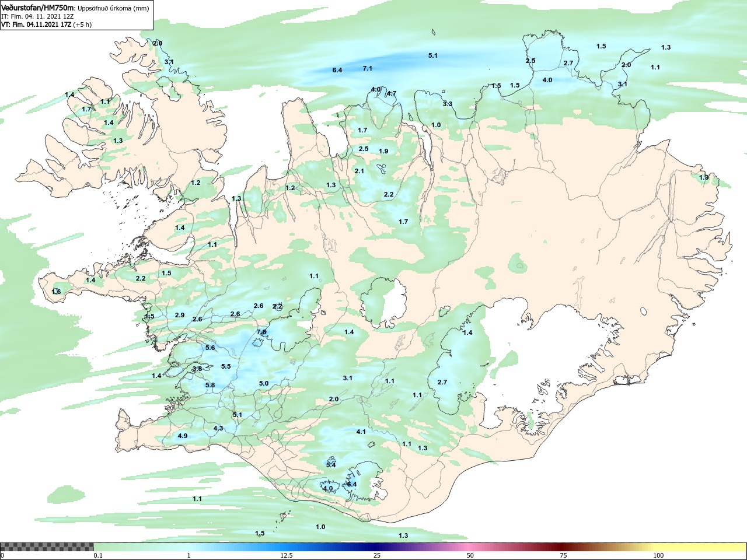Select the 75 mark on the color scale
The width and height of the screenshot is (747, 560).
click(563, 556)
